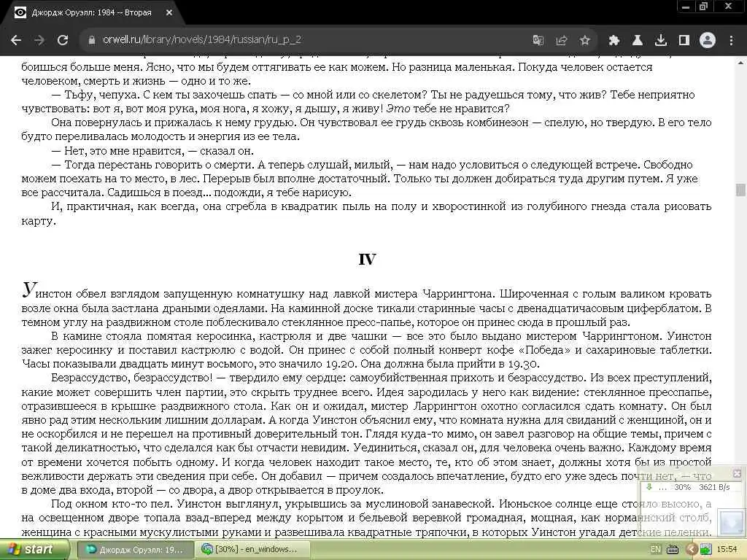Image resolution: width=747 pixels, height=560 pixels.
Task: Open the Chrome three-dot menu
Action: [x=731, y=40]
